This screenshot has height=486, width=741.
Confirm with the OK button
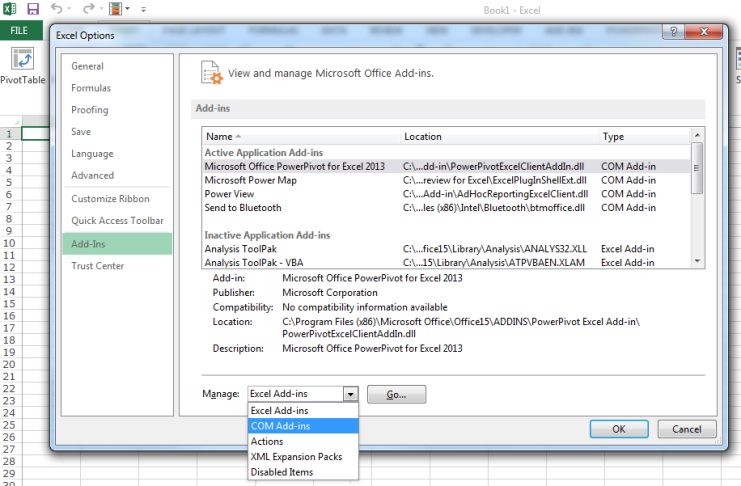coord(619,429)
